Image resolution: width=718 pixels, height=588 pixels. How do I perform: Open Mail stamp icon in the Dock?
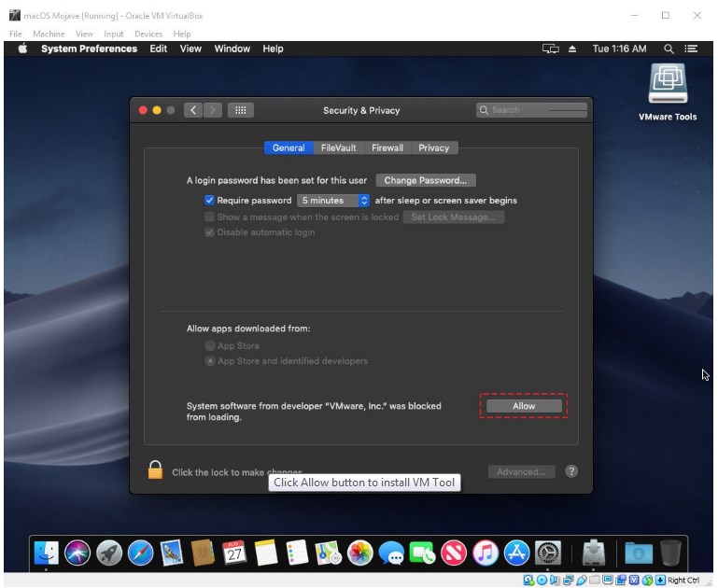[172, 553]
